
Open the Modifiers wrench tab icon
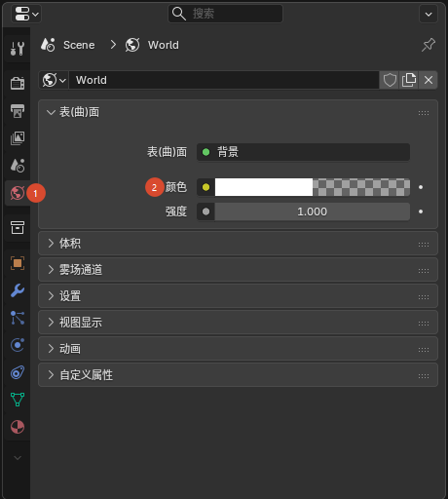point(18,290)
